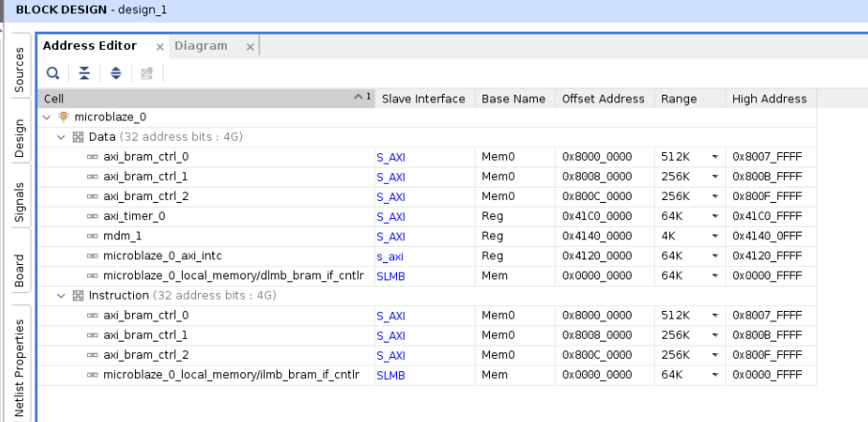Click the Data address space icon
This screenshot has height=422, width=868.
[x=78, y=137]
